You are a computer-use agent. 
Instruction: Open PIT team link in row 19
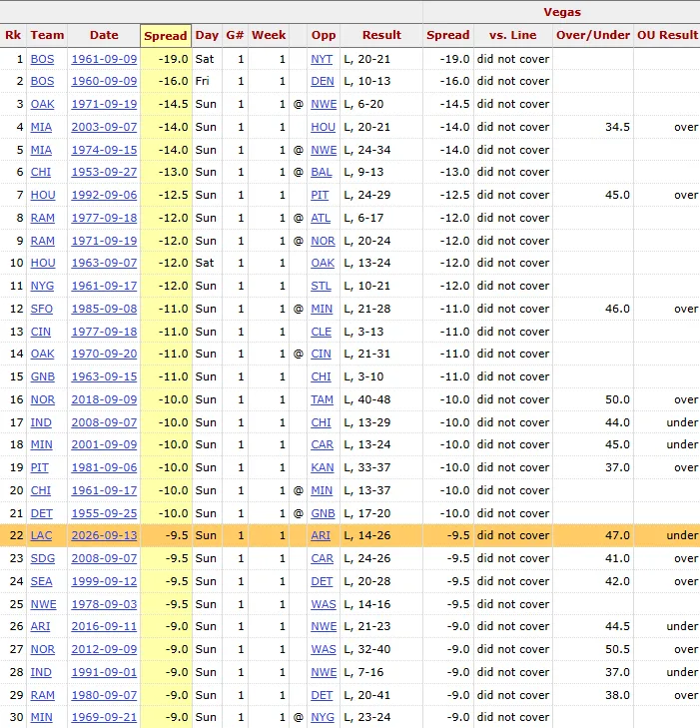click(x=40, y=468)
